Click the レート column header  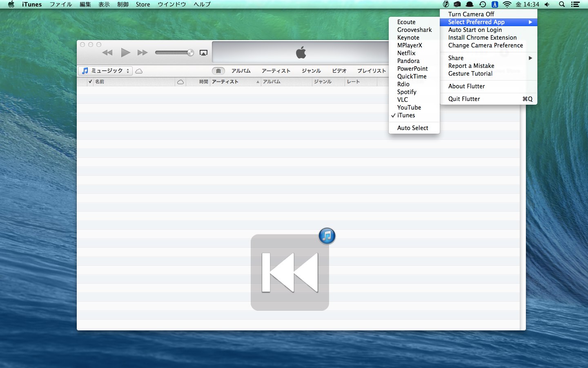361,82
